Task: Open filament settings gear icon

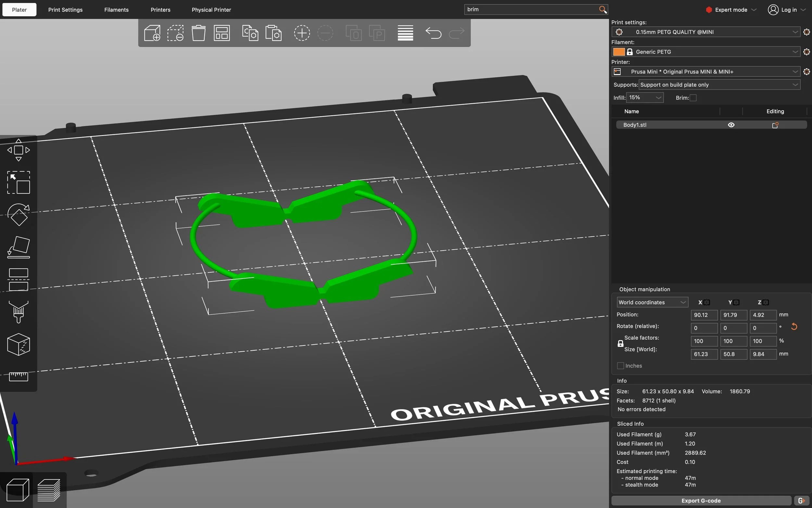Action: 806,52
